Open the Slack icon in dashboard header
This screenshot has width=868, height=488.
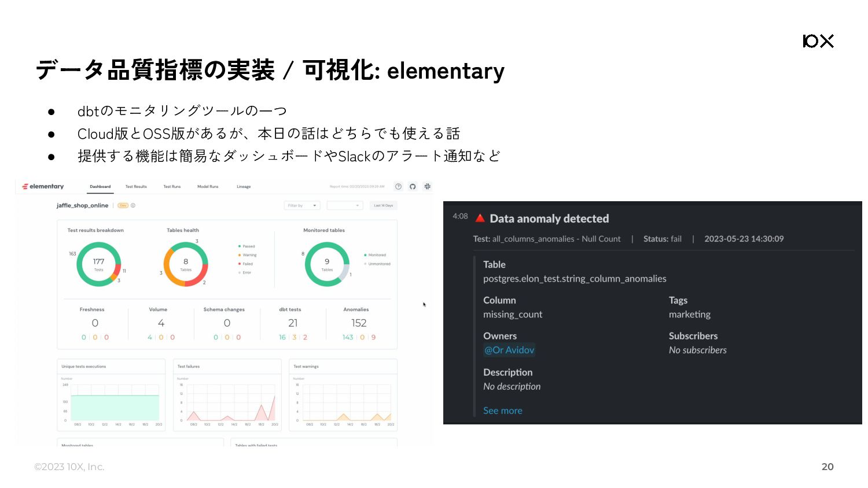[x=427, y=186]
